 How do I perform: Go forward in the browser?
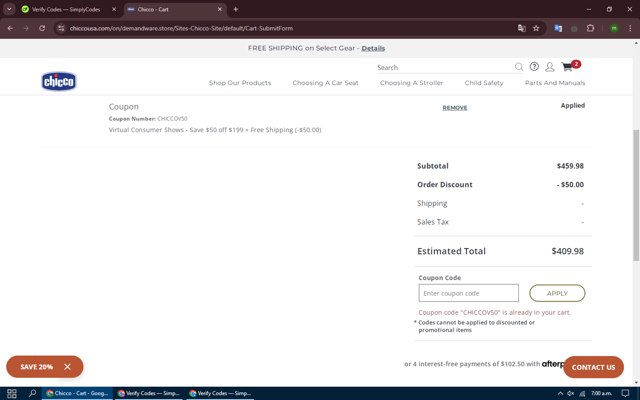26,28
